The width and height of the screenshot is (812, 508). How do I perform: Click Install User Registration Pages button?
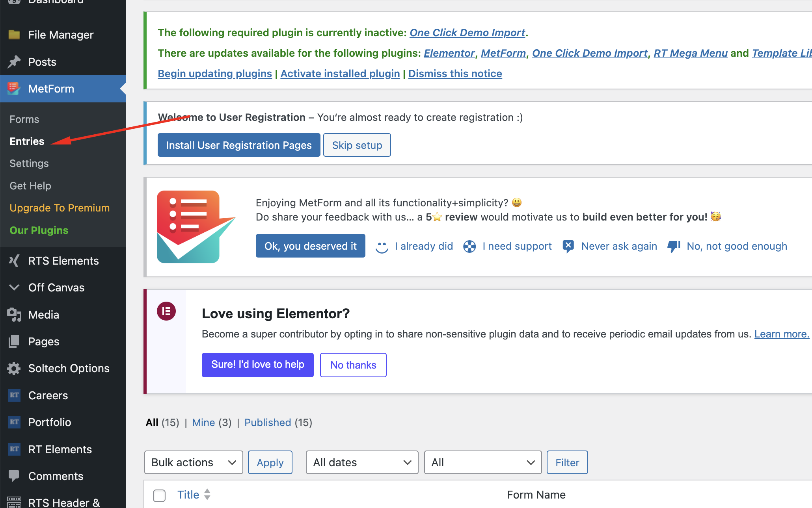coord(239,145)
